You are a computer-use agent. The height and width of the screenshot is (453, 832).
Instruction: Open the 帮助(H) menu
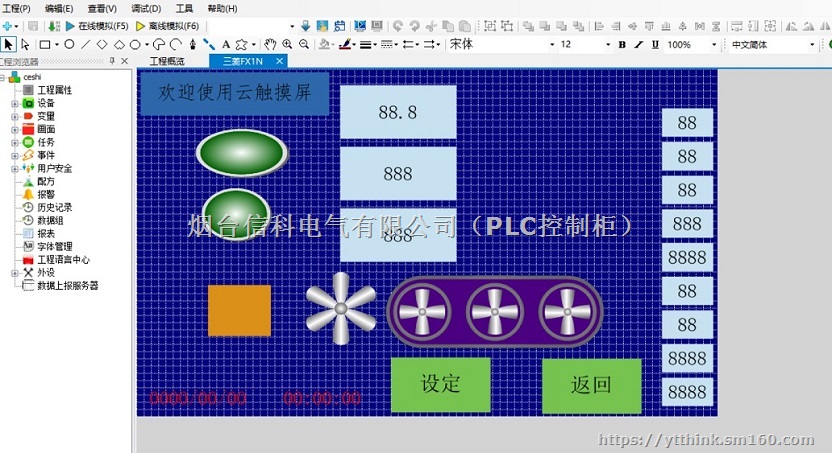pyautogui.click(x=222, y=8)
